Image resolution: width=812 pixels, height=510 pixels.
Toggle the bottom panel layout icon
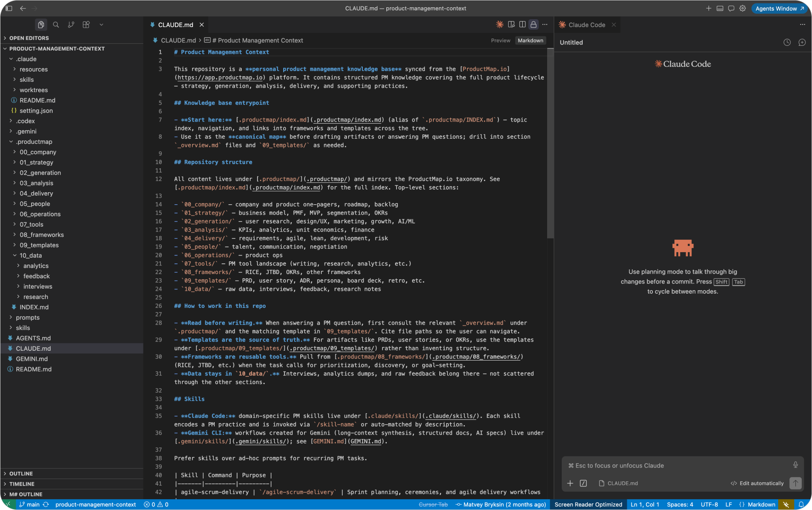(720, 8)
